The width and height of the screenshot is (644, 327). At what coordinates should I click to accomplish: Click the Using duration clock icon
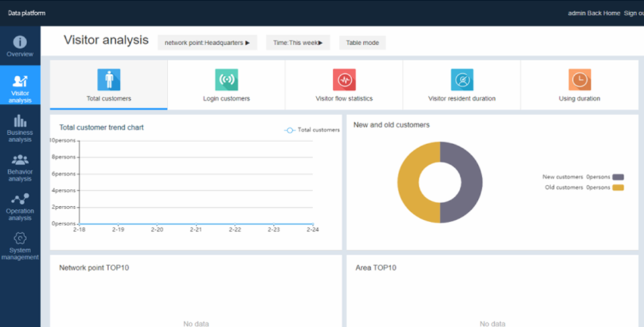pyautogui.click(x=580, y=80)
